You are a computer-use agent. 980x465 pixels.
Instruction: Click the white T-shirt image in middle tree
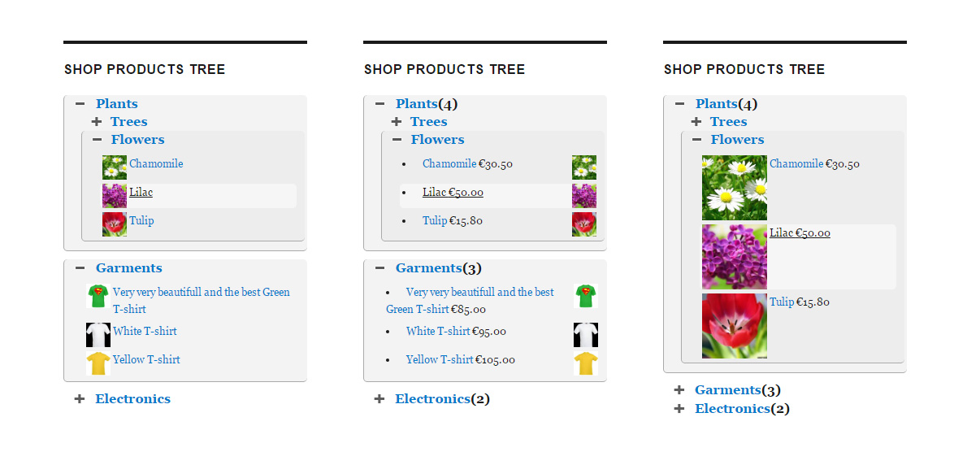point(586,335)
